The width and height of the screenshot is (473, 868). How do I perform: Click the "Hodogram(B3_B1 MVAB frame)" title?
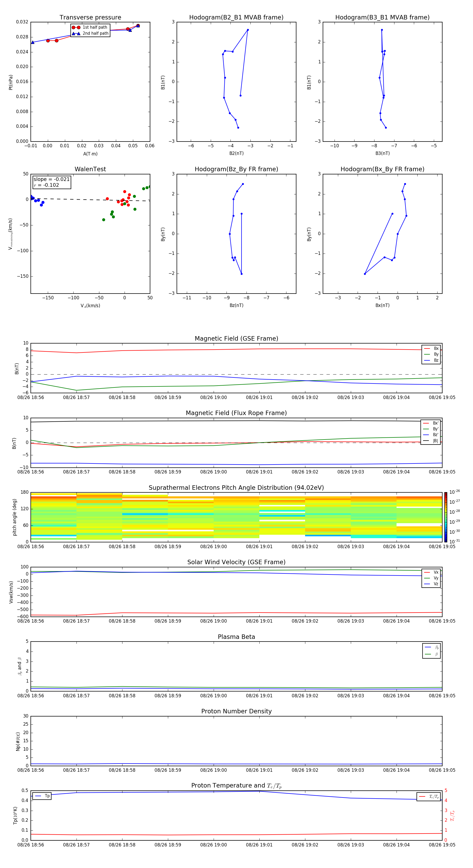tap(382, 18)
